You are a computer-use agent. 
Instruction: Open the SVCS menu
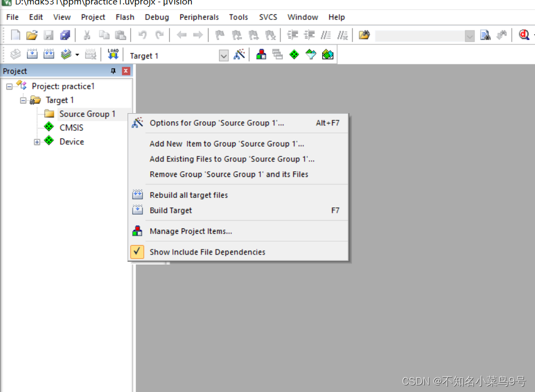[x=268, y=17]
